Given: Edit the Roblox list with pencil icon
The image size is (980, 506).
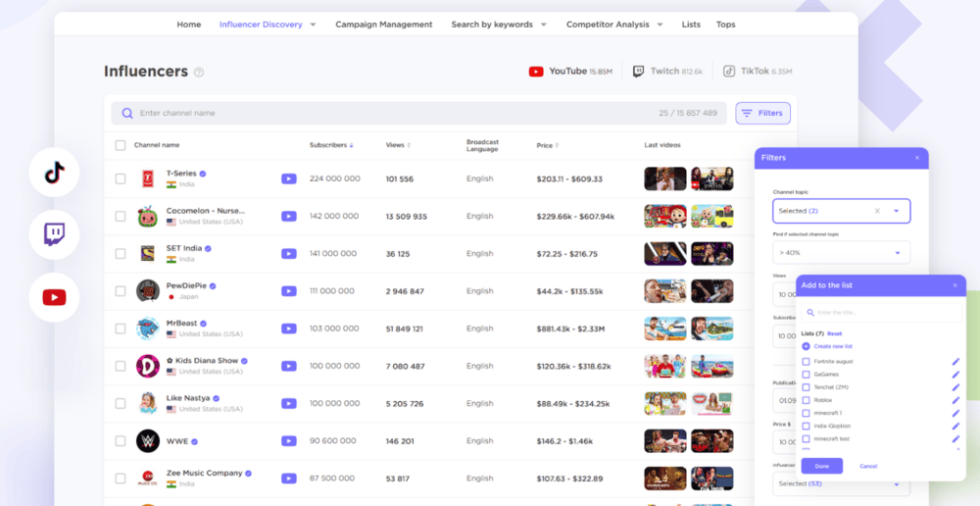Looking at the screenshot, I should click(x=955, y=400).
